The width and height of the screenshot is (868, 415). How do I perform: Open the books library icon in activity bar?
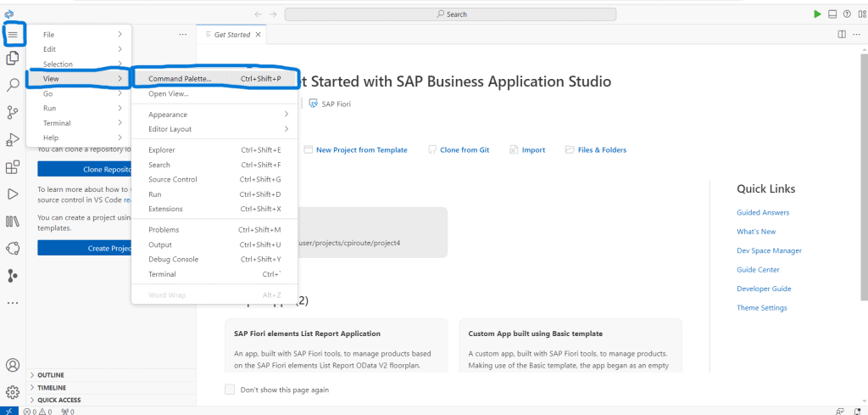pyautogui.click(x=13, y=221)
